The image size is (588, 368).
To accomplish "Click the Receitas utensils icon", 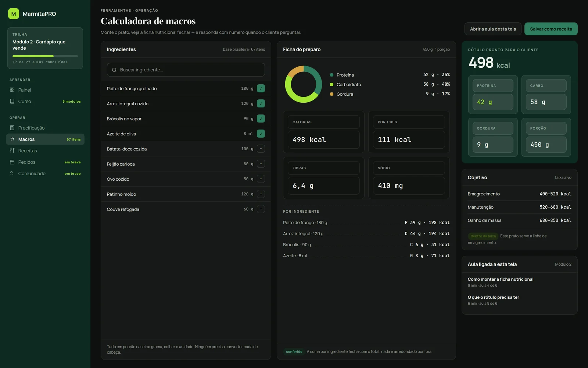I will tap(12, 151).
